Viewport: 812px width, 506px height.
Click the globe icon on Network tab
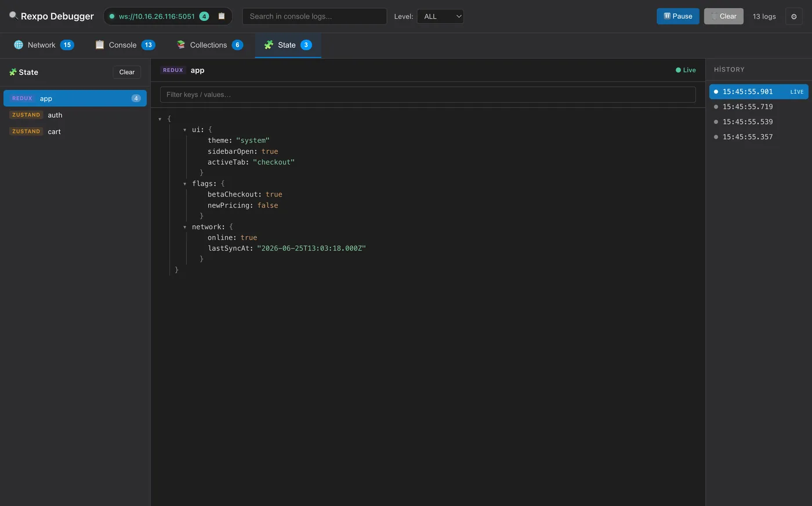pyautogui.click(x=19, y=45)
